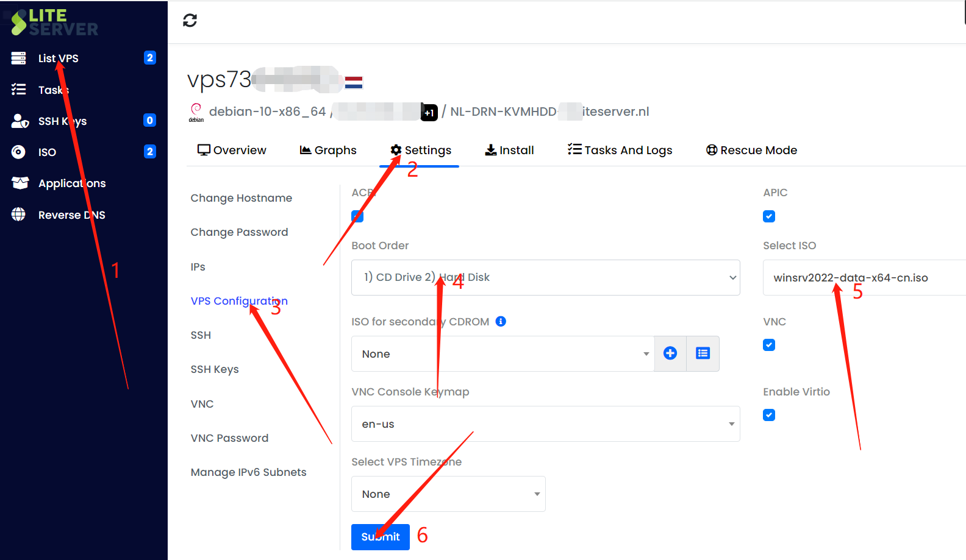966x560 pixels.
Task: Open the Boot Order dropdown
Action: tap(545, 278)
